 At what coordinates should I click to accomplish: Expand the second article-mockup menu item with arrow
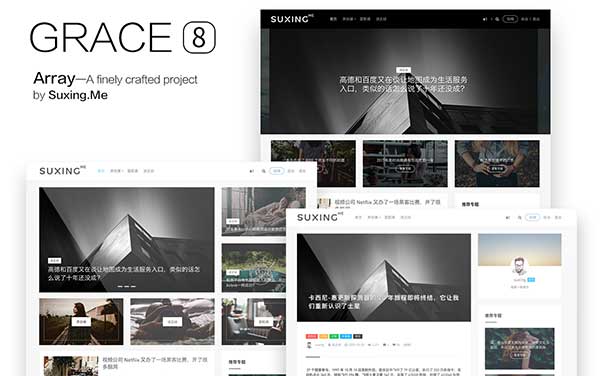tap(374, 217)
